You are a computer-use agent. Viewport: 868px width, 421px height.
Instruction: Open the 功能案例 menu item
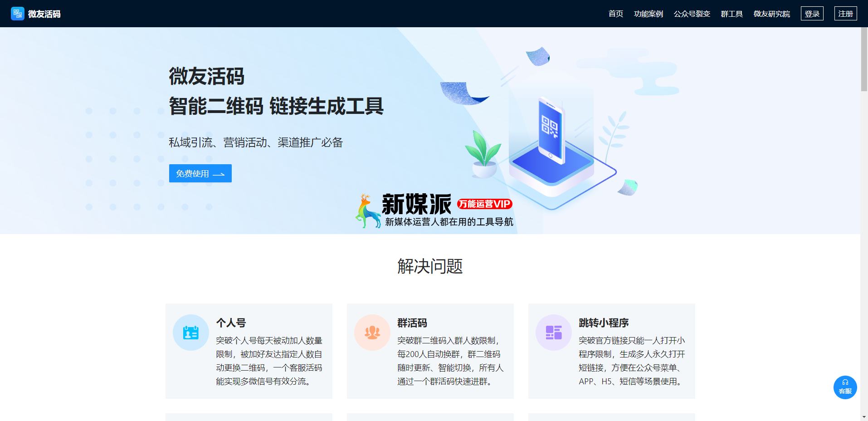pyautogui.click(x=649, y=14)
